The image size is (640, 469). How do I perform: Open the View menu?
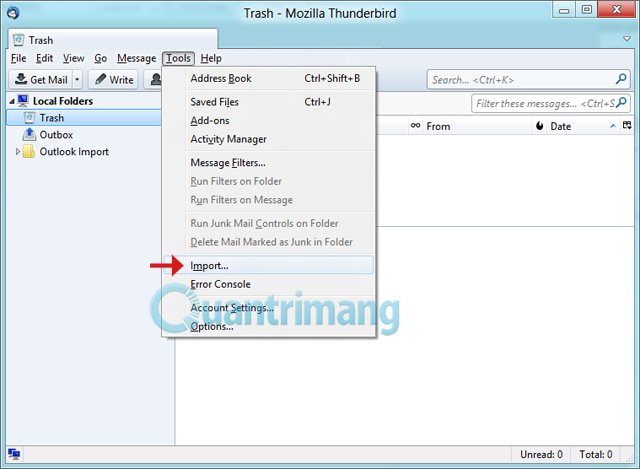coord(73,58)
